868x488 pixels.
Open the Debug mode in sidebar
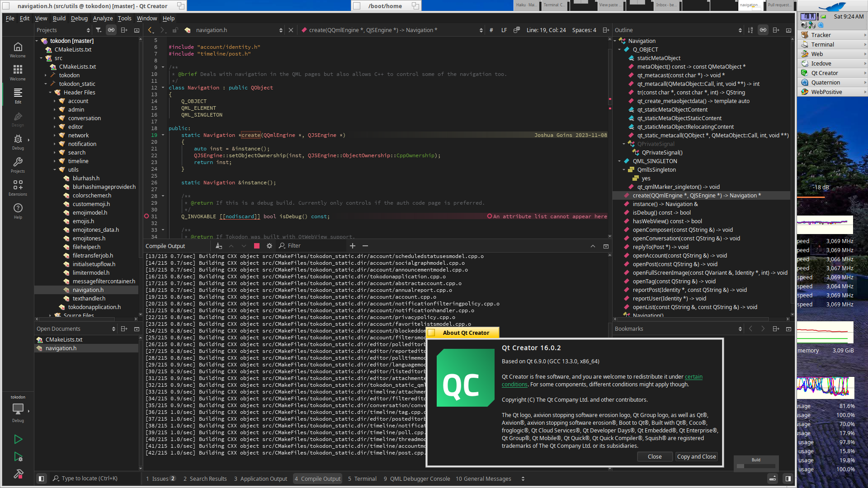coord(18,142)
